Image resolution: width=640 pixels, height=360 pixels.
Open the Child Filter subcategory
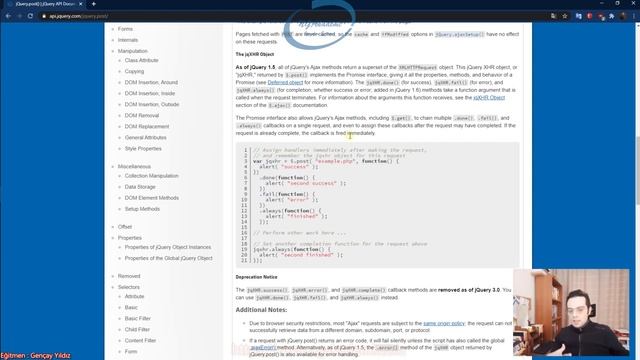coord(137,330)
